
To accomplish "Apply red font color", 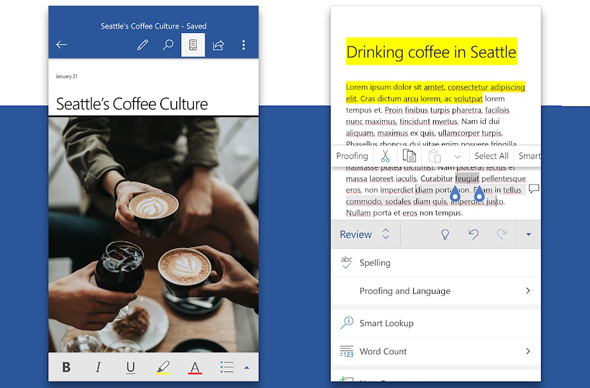I will point(195,367).
